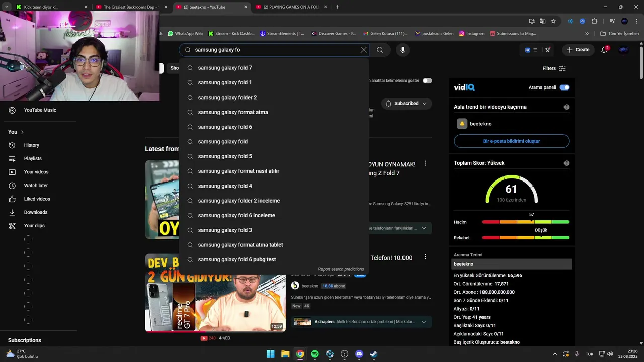Click help icon beside Toplam Skor

(x=567, y=163)
